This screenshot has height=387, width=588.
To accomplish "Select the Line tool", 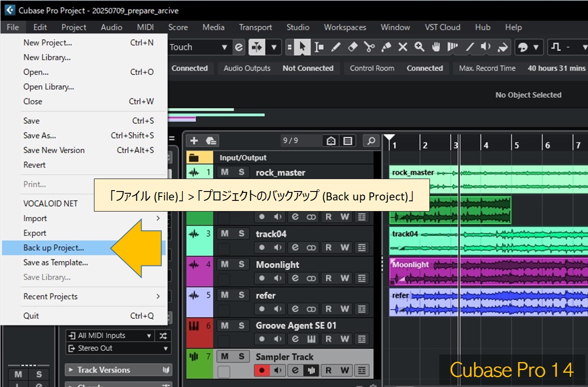I will pyautogui.click(x=470, y=47).
